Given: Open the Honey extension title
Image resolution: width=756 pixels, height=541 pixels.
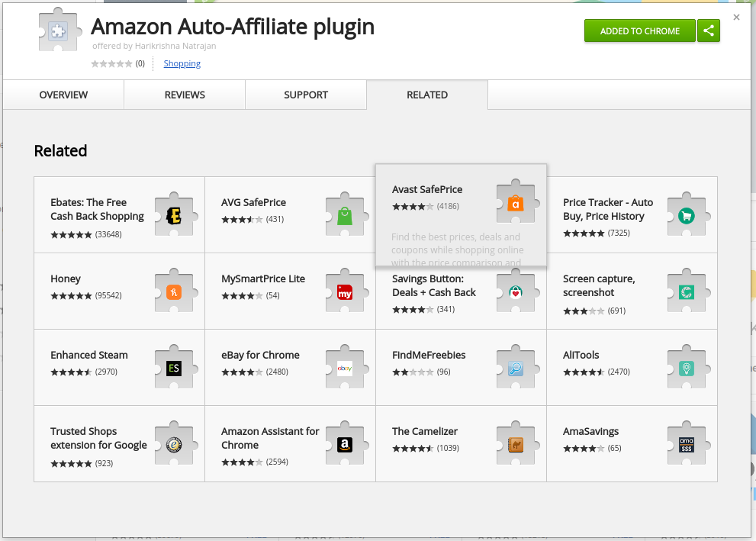Looking at the screenshot, I should pos(66,279).
